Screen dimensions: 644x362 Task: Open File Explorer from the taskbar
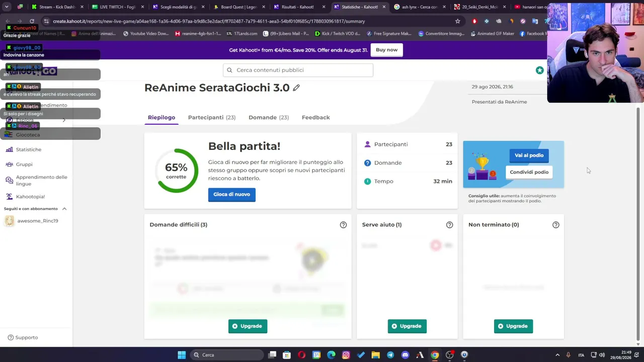(x=375, y=355)
